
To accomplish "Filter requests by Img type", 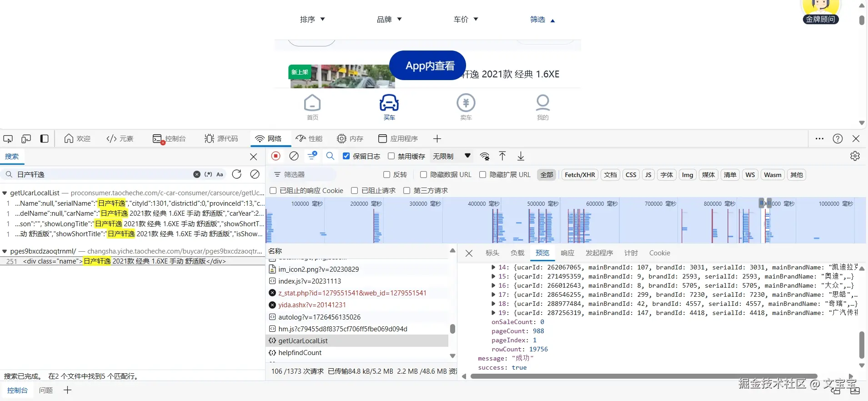I will [x=687, y=175].
